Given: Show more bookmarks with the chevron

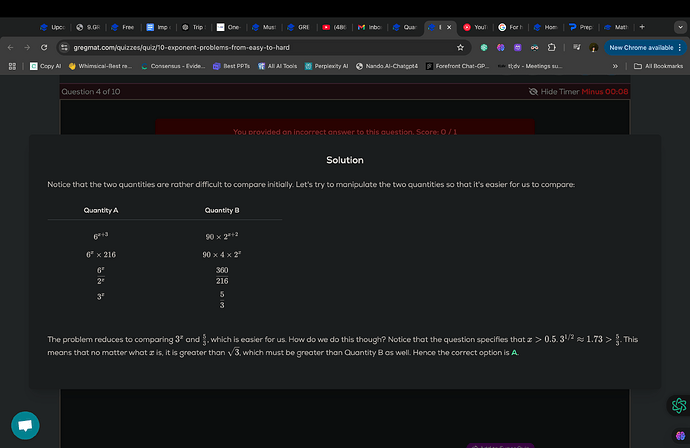Looking at the screenshot, I should click(x=615, y=66).
